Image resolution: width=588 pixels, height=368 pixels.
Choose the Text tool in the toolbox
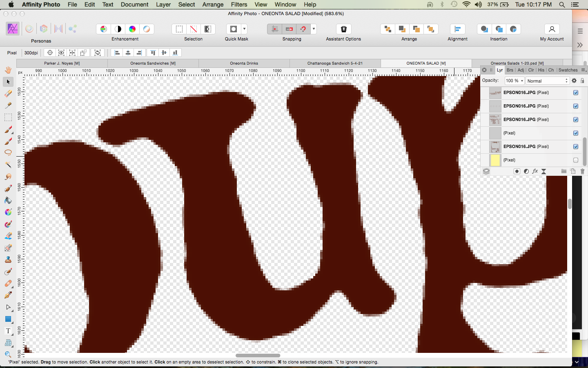pos(8,331)
